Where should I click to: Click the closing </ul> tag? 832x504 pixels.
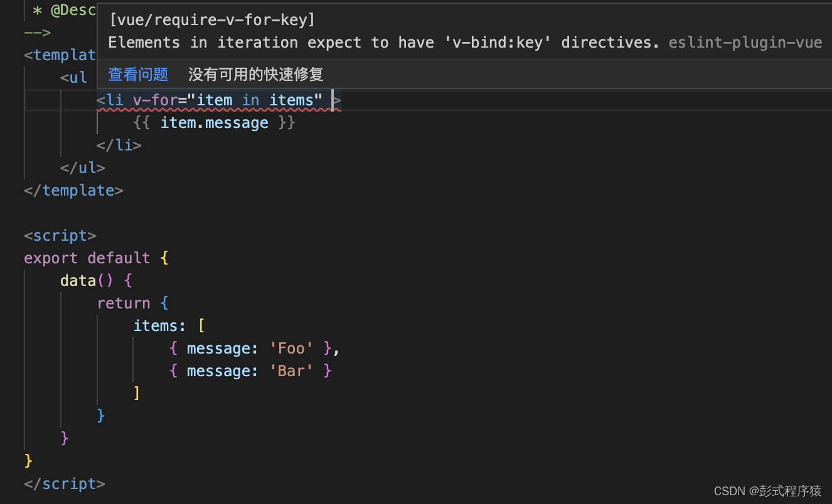click(82, 168)
